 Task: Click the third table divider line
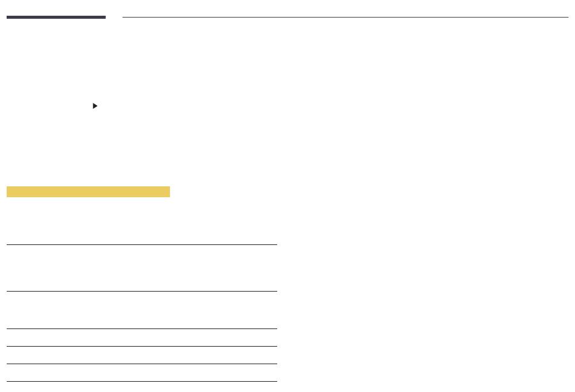[142, 328]
